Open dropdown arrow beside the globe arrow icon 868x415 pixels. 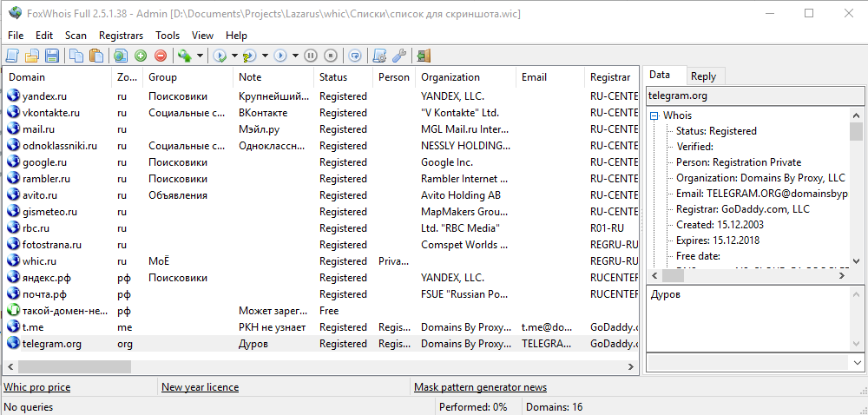(200, 56)
